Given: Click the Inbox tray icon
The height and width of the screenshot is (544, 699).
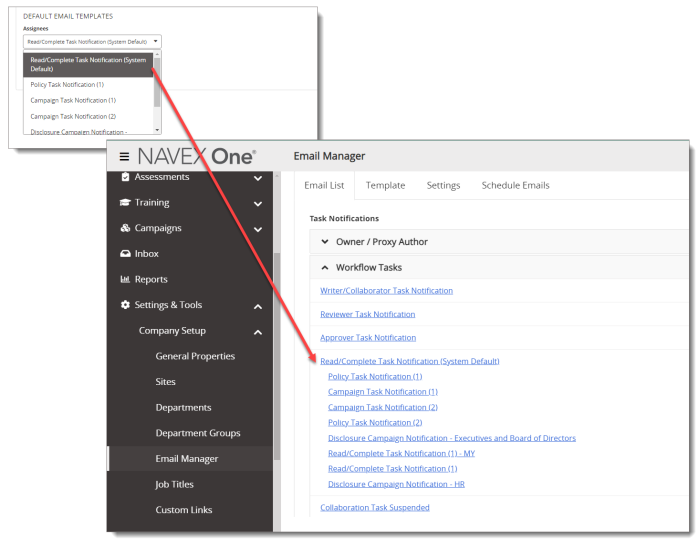Looking at the screenshot, I should 125,254.
